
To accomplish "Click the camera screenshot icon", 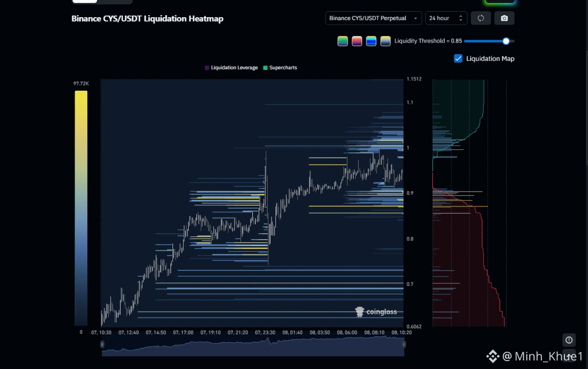I will tap(504, 18).
